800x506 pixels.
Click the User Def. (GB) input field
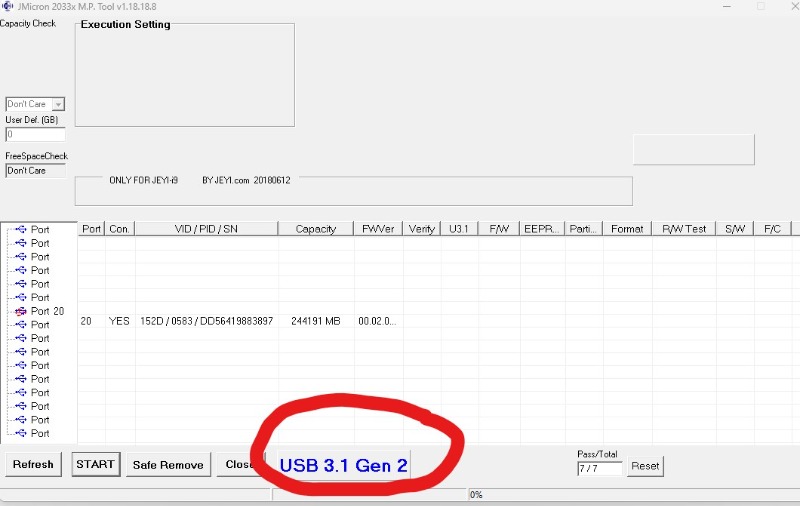click(35, 134)
